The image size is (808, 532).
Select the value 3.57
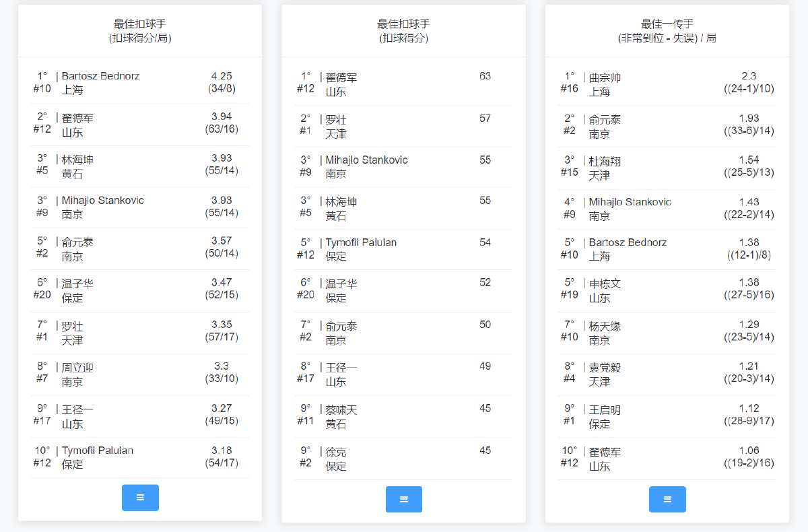coord(222,240)
